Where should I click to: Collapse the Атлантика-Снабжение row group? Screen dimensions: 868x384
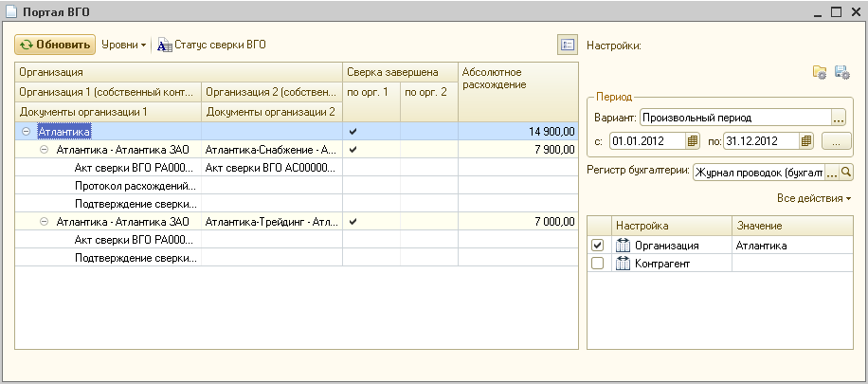click(x=44, y=150)
